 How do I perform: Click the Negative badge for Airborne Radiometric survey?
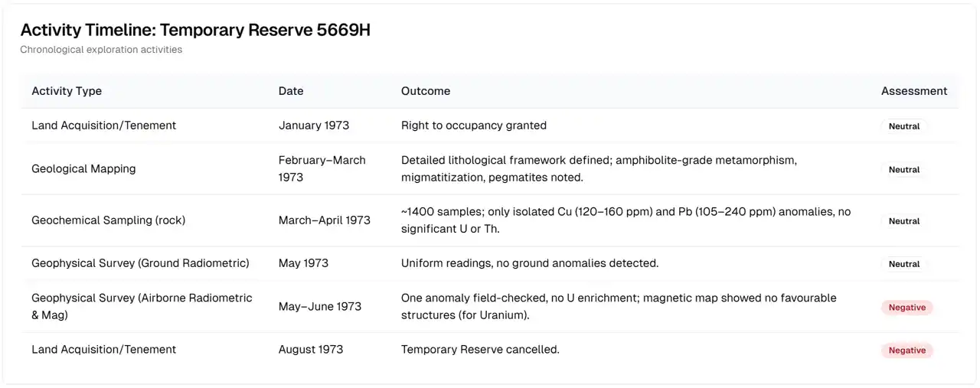907,308
